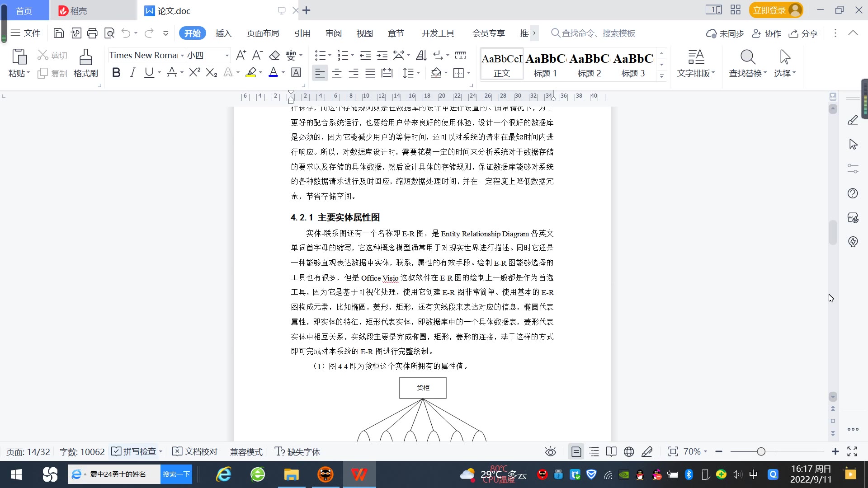This screenshot has height=488, width=868.
Task: Open the Text Layout tool
Action: 696,63
